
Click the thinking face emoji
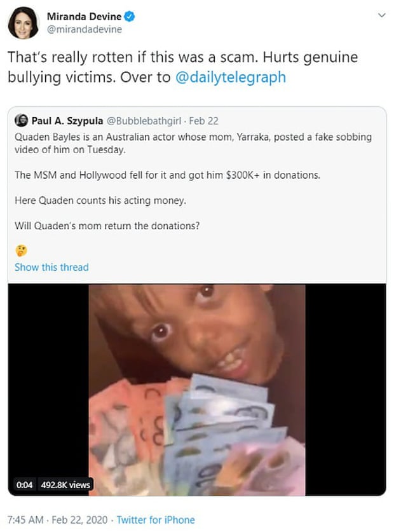(21, 250)
